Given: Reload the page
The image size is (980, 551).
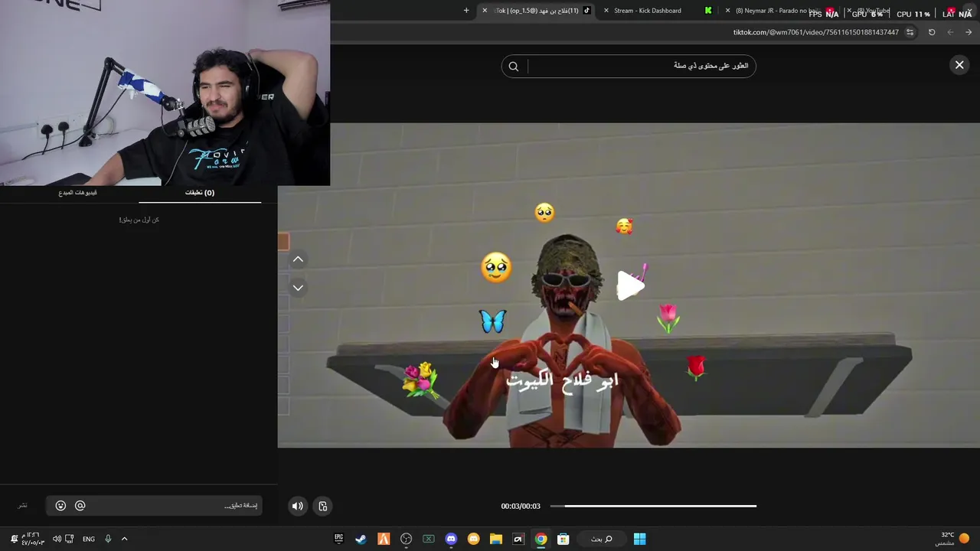Looking at the screenshot, I should click(x=932, y=32).
